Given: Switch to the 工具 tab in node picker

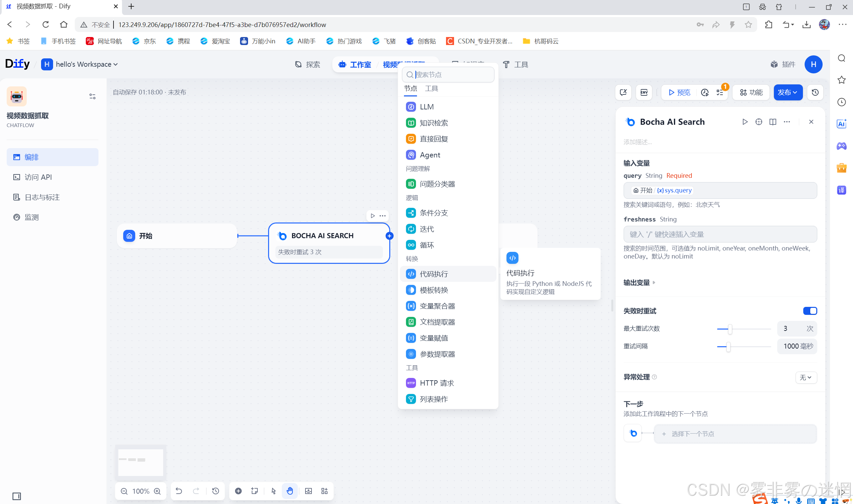Looking at the screenshot, I should 431,88.
